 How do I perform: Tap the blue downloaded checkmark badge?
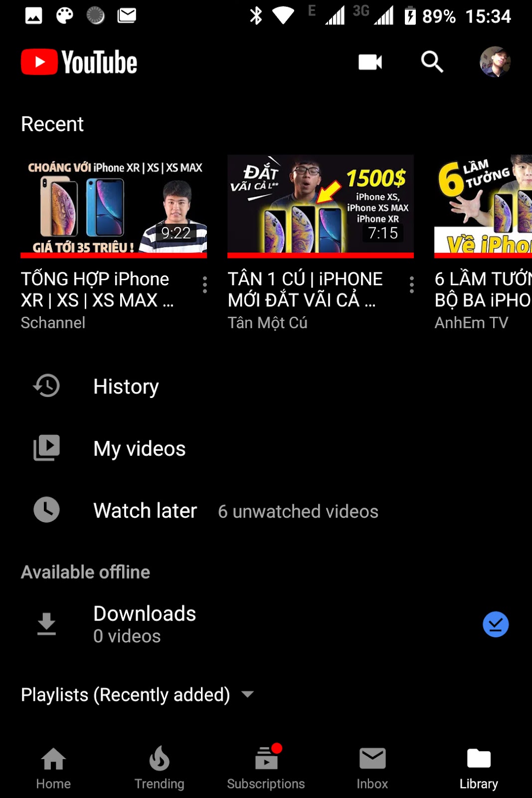tap(496, 624)
